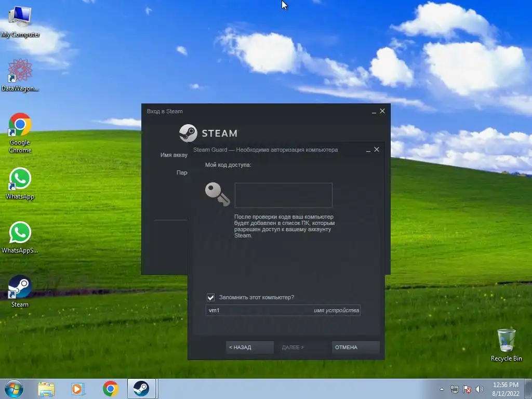Image resolution: width=532 pixels, height=399 pixels.
Task: Open the Recycle Bin
Action: tap(506, 345)
